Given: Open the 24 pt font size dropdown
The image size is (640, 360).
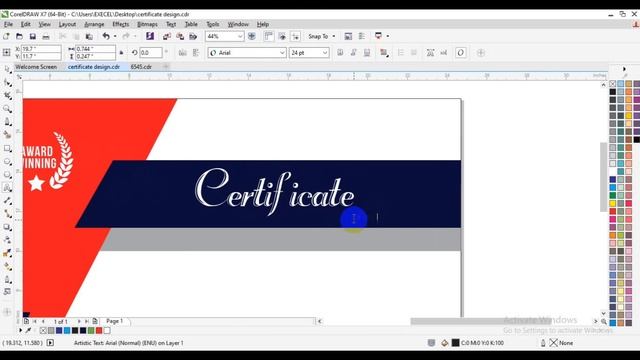Looking at the screenshot, I should pos(325,53).
